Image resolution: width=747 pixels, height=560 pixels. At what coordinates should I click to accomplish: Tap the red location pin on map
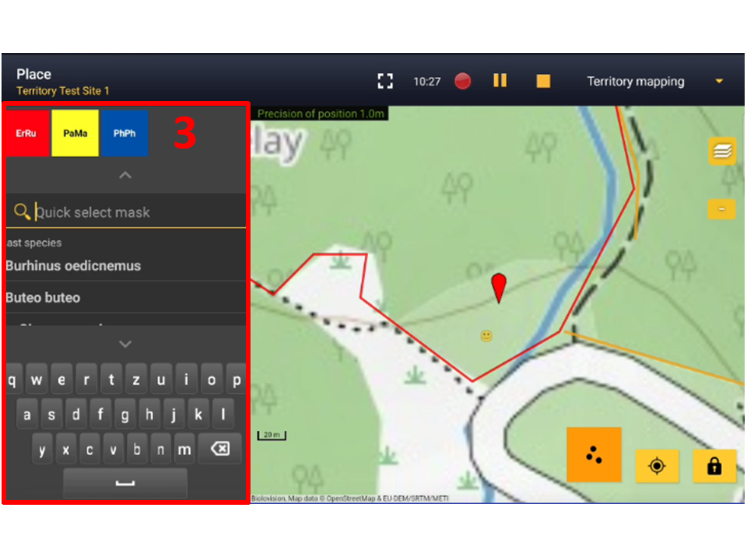(499, 286)
